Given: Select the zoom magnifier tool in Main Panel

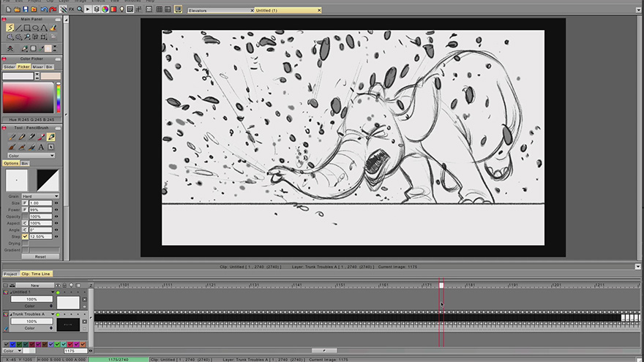Looking at the screenshot, I should tap(27, 37).
